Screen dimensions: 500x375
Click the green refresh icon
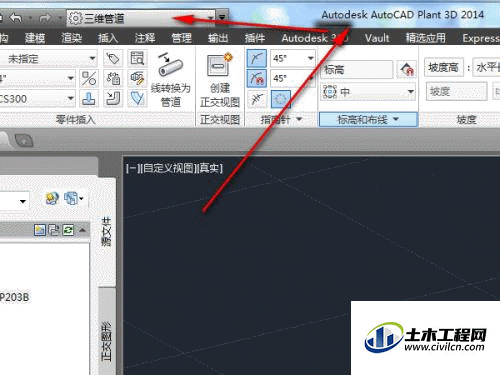[x=68, y=230]
